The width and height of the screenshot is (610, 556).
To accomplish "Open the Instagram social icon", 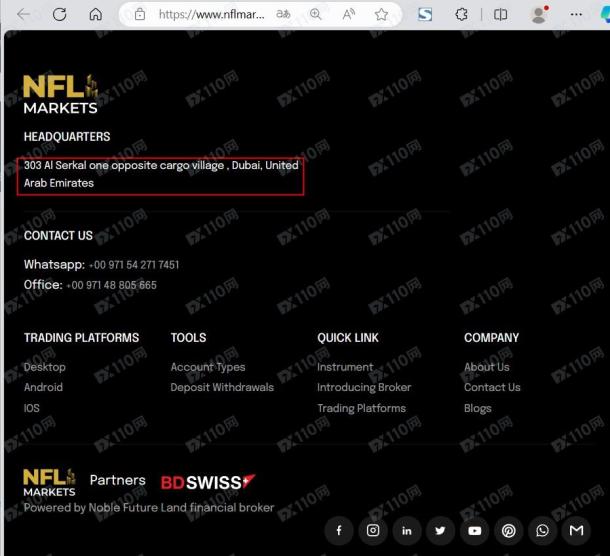I will tap(373, 531).
